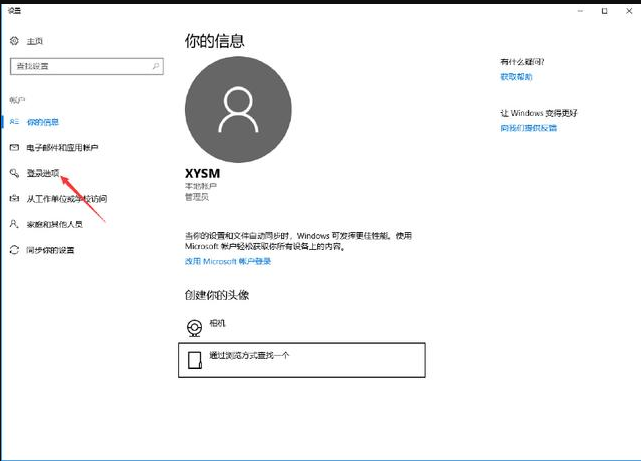Click the sync arrows icon for 同步你的设置
Viewport: 641px width, 461px height.
click(x=14, y=249)
